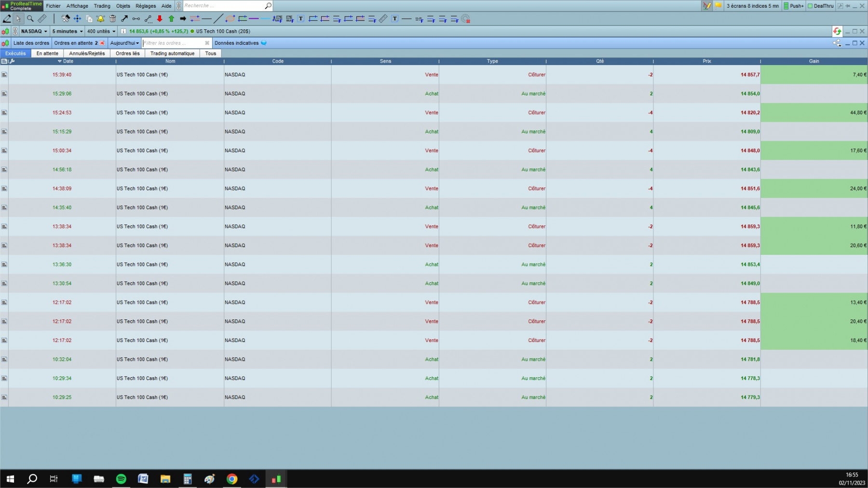Open the share icon in orders panel
Image resolution: width=868 pixels, height=488 pixels.
(x=837, y=43)
